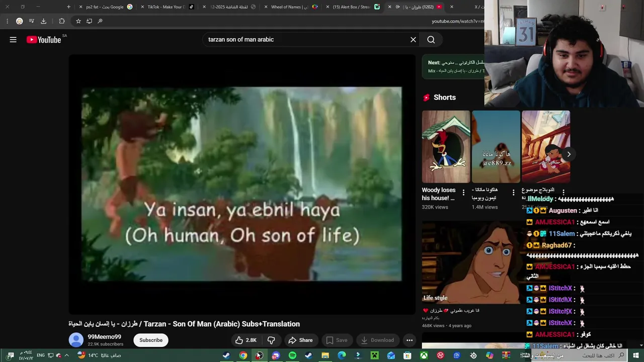Open the 99Meemo99 channel name link

pyautogui.click(x=105, y=337)
